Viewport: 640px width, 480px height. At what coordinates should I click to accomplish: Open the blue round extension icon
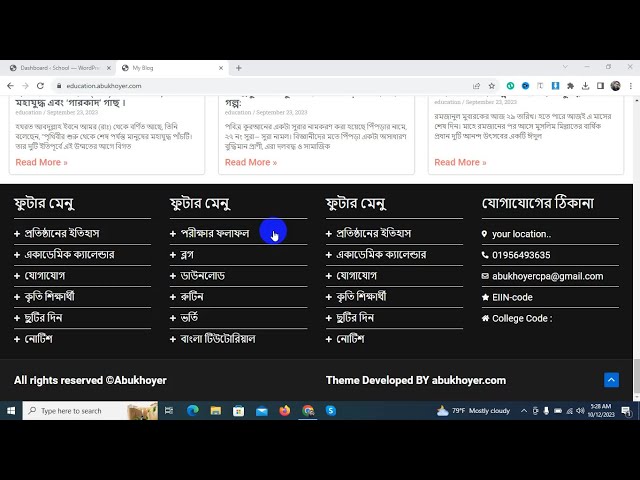pyautogui.click(x=525, y=86)
